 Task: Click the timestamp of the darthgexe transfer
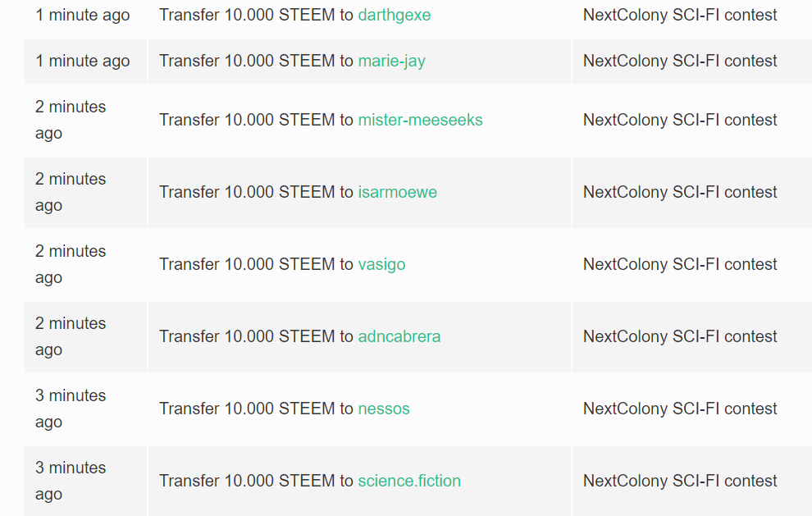click(x=82, y=15)
